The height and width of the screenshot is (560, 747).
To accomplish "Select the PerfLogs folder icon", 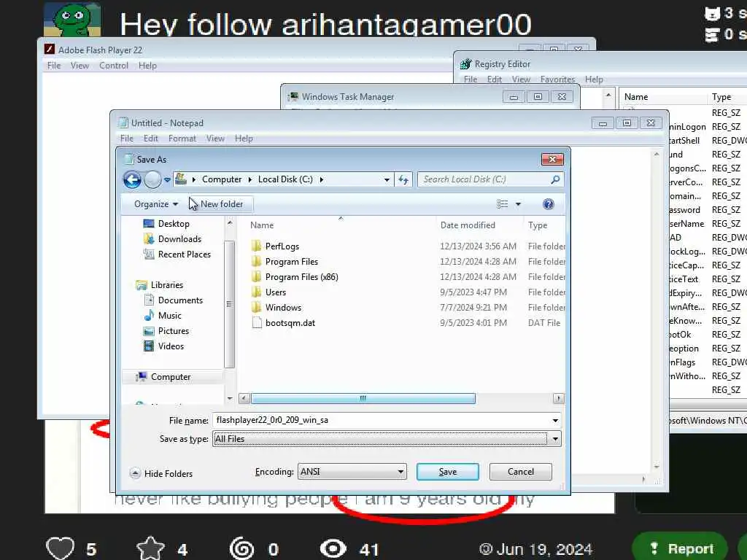I will coord(256,246).
